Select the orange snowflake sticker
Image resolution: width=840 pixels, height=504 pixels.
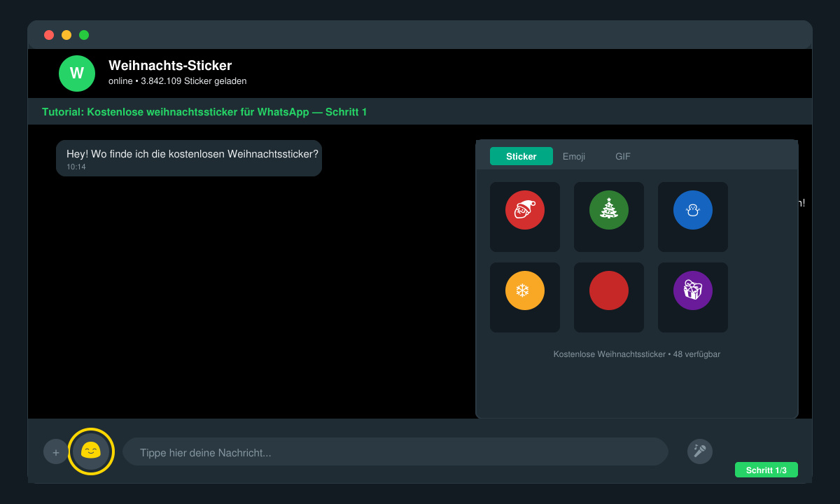(525, 297)
